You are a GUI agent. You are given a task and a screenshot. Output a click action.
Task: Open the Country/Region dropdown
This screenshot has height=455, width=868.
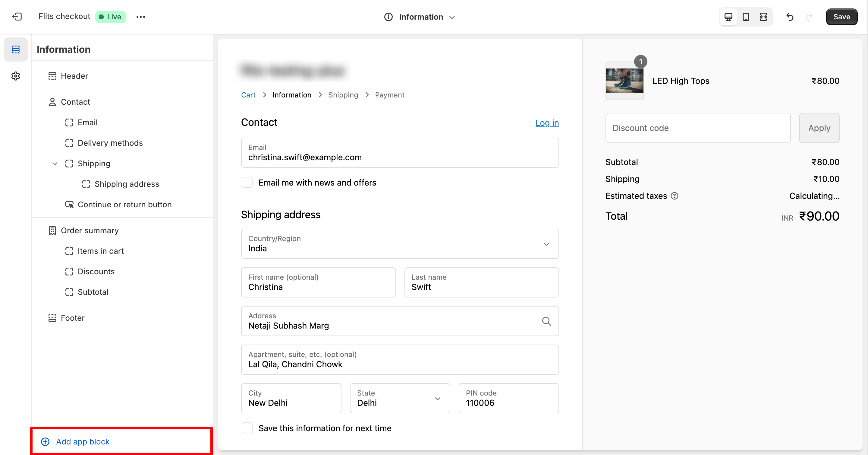coord(400,244)
